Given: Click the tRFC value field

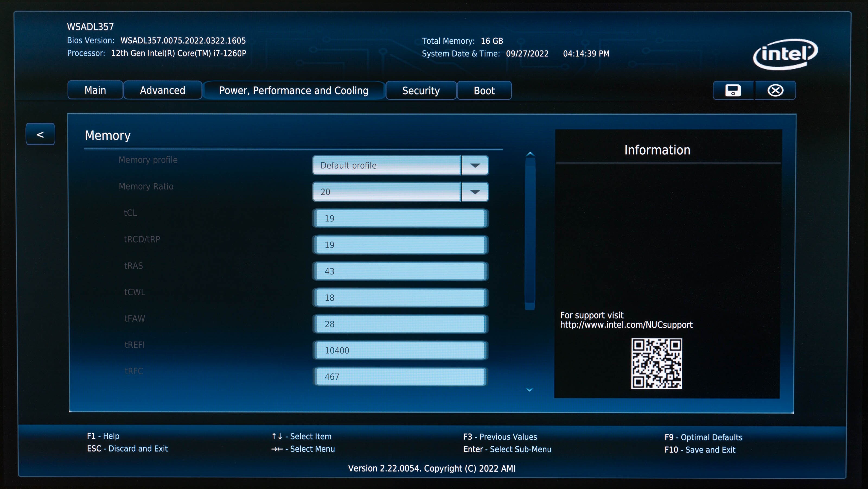Looking at the screenshot, I should 400,377.
